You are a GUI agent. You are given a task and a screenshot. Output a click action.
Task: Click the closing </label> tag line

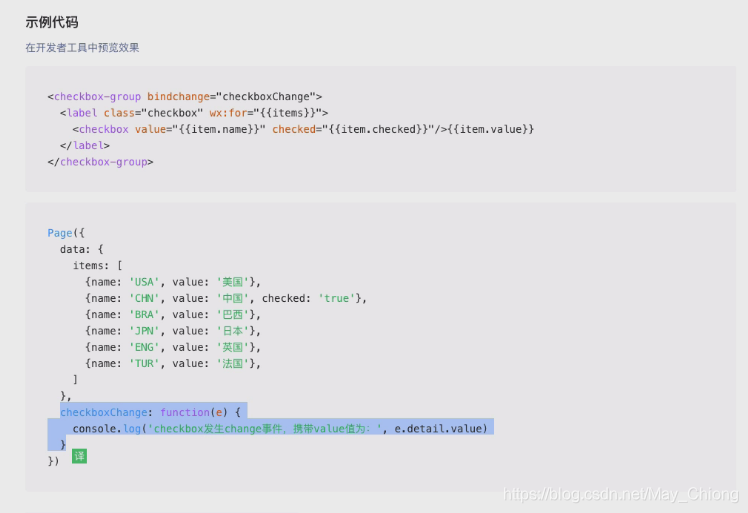[x=84, y=146]
